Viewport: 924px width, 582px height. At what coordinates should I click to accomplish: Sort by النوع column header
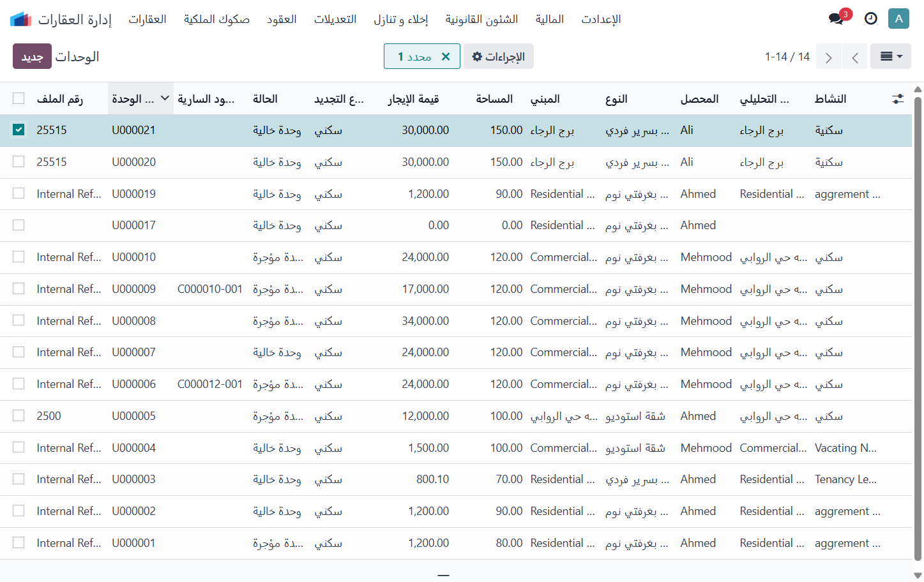coord(616,98)
